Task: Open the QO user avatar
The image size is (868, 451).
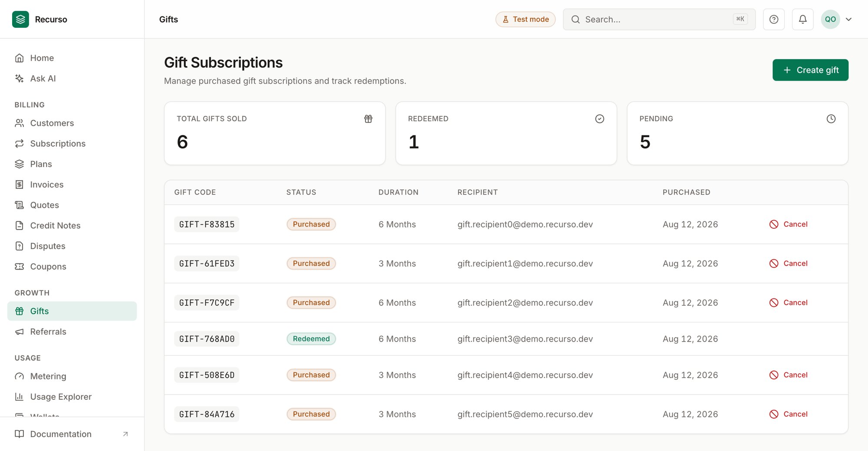Action: pos(830,20)
